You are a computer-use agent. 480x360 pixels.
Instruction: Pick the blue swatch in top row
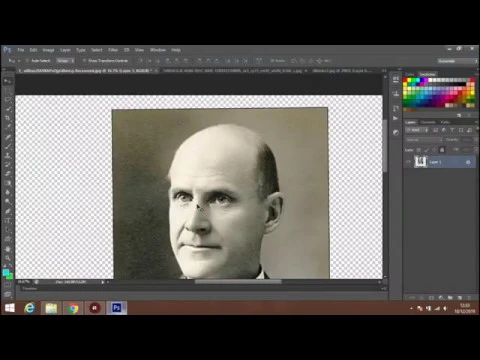(x=422, y=80)
